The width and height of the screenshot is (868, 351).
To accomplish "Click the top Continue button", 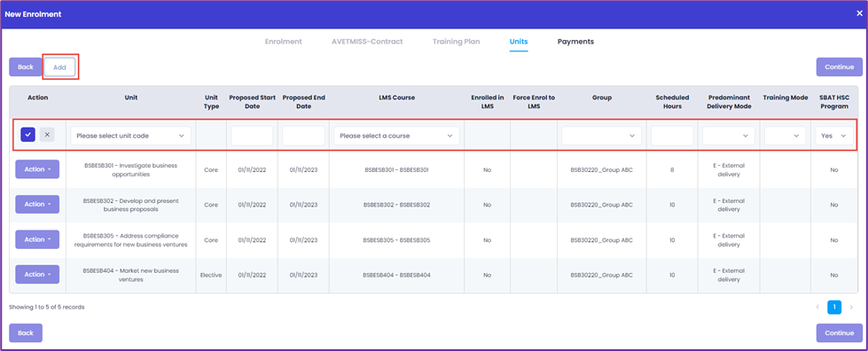I will (840, 67).
